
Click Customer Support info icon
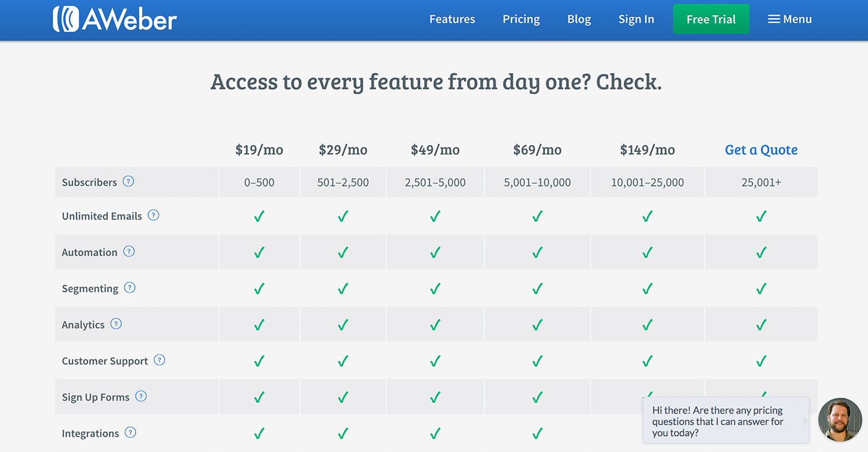click(159, 360)
